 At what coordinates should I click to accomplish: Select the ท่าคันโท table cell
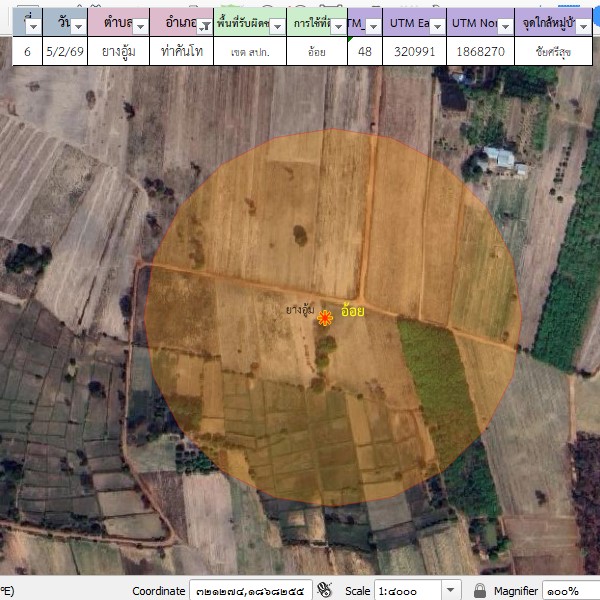pos(181,51)
